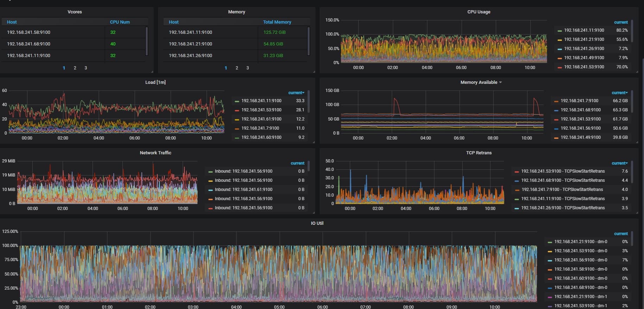Click color swatch of 192.168.241.7:9100 in Memory Available
This screenshot has width=644, height=309.
556,101
